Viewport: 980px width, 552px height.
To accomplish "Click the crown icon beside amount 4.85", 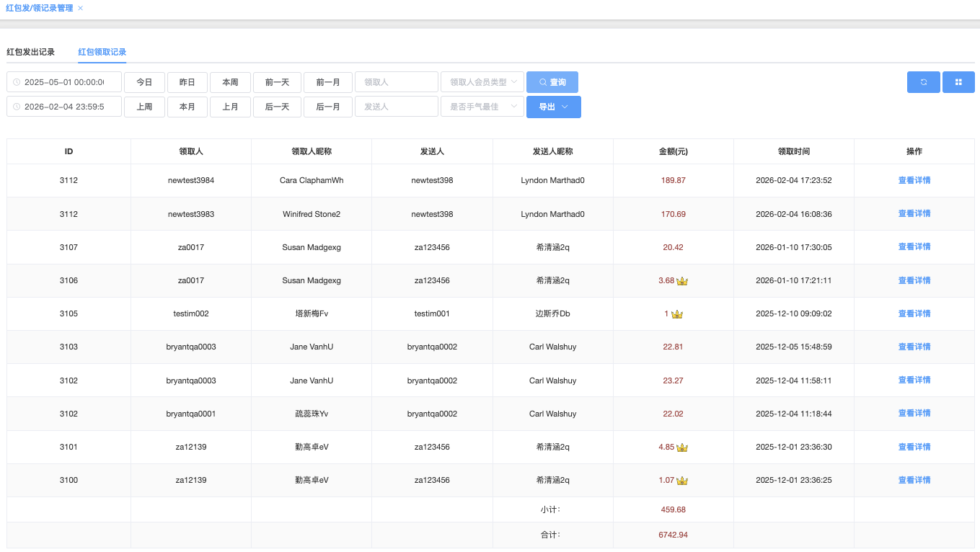I will tap(682, 448).
